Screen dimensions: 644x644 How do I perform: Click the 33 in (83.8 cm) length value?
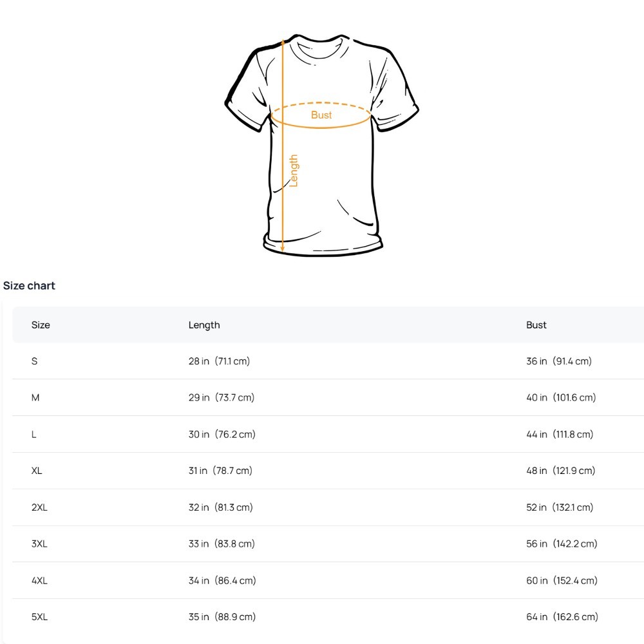pyautogui.click(x=222, y=544)
